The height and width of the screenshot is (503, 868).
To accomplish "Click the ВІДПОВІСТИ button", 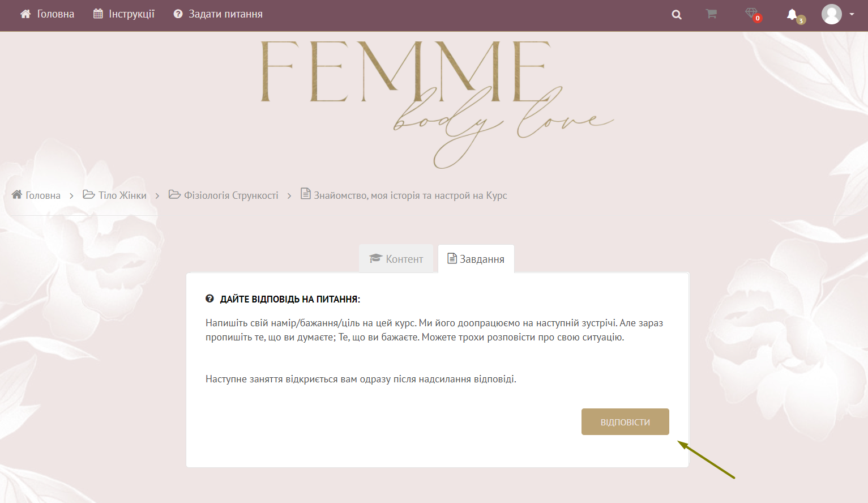I will click(625, 422).
